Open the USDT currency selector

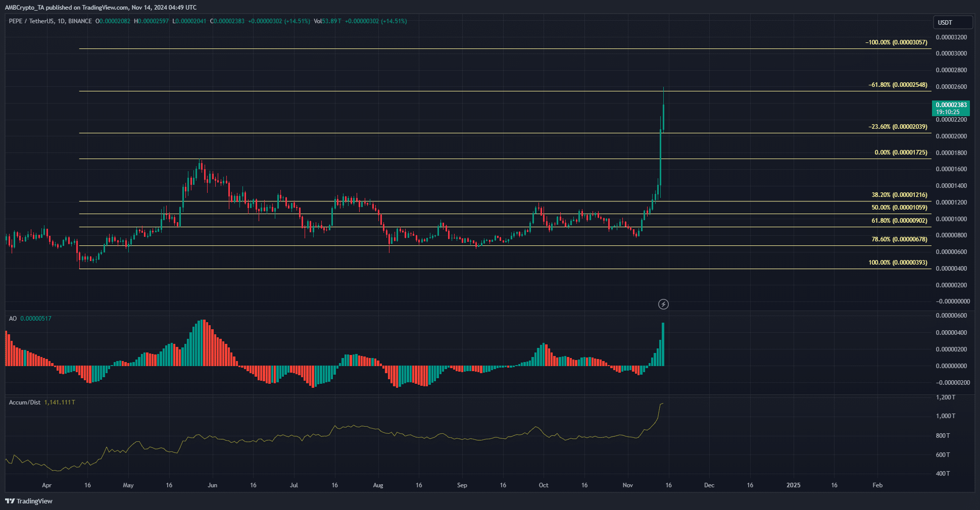coord(952,22)
